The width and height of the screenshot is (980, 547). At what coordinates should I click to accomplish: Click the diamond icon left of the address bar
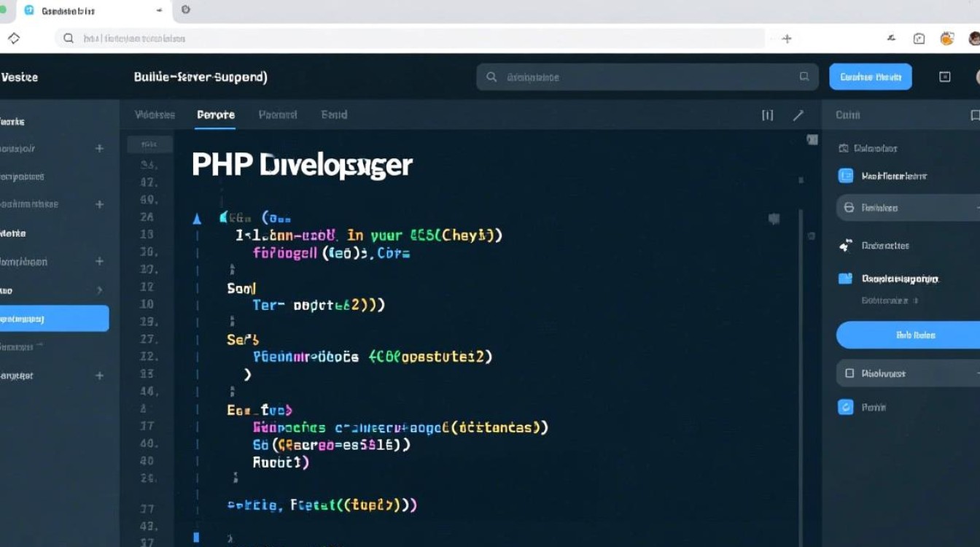click(x=14, y=39)
